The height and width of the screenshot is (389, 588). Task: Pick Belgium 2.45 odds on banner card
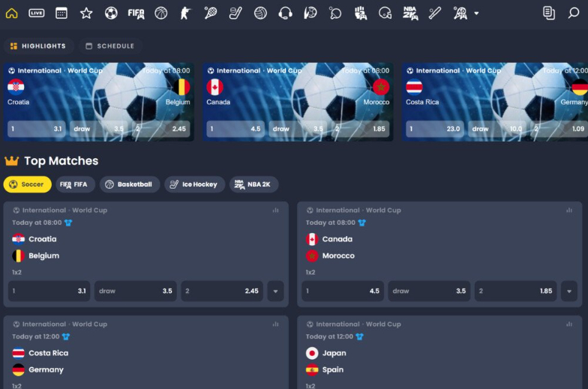coord(160,129)
